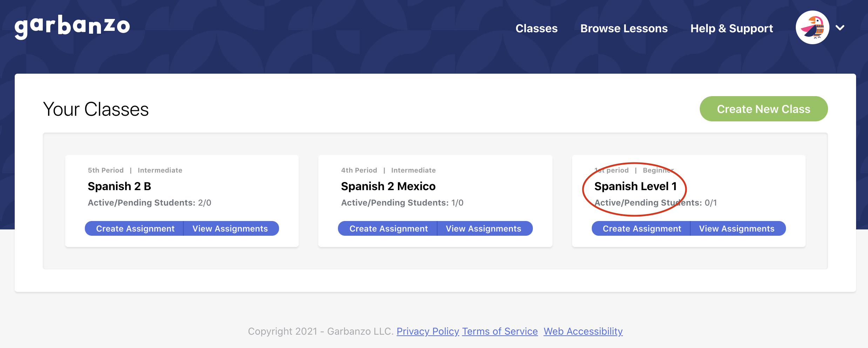Expand the account dropdown chevron
Screen dimensions: 868x348
(x=840, y=28)
